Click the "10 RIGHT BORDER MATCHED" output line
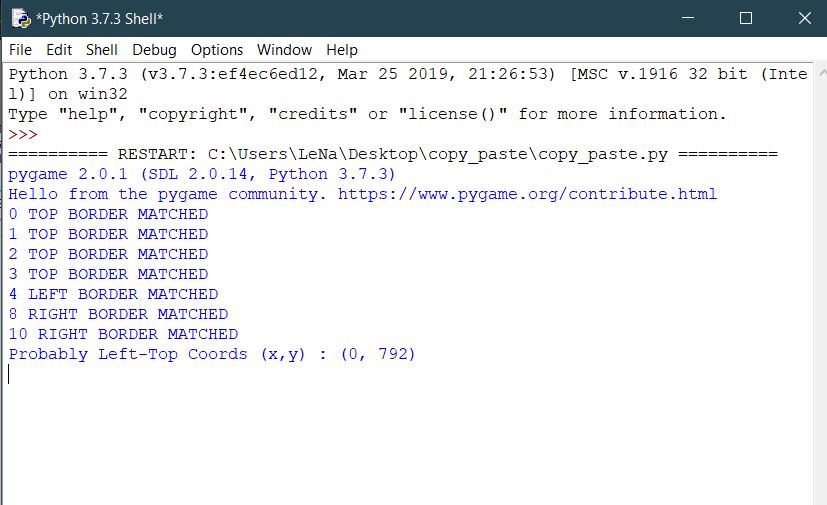 tap(123, 334)
